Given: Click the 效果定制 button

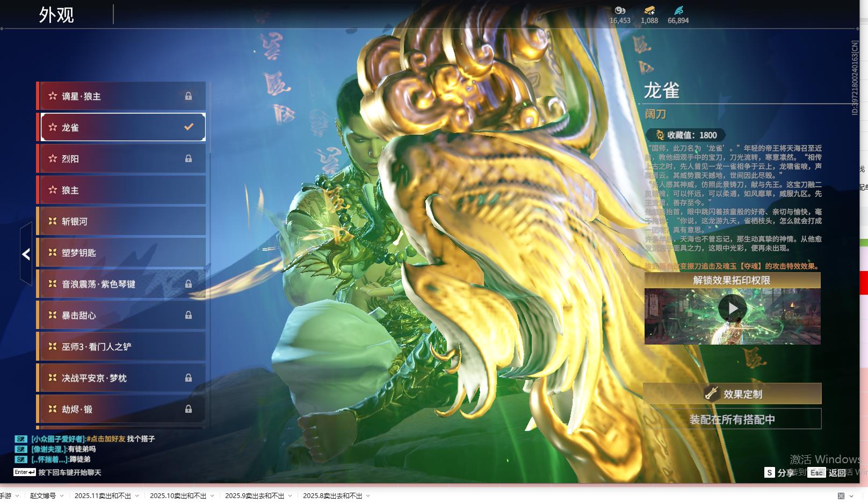Looking at the screenshot, I should pos(732,394).
